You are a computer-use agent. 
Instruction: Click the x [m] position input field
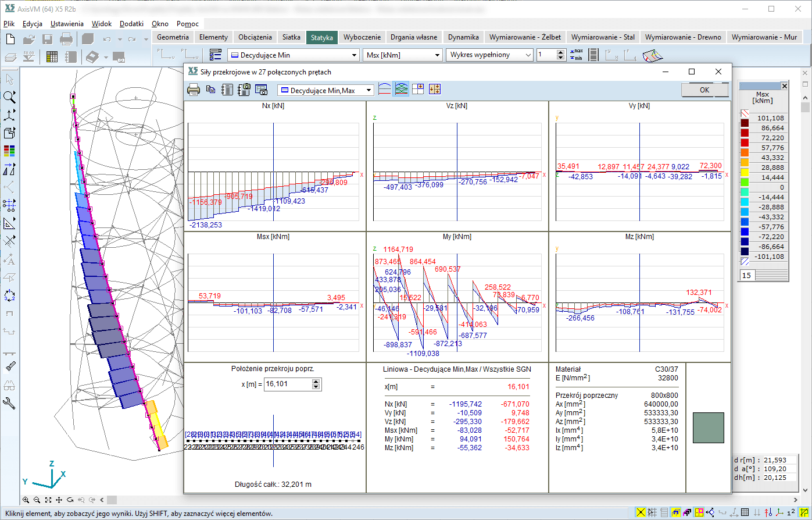point(288,384)
